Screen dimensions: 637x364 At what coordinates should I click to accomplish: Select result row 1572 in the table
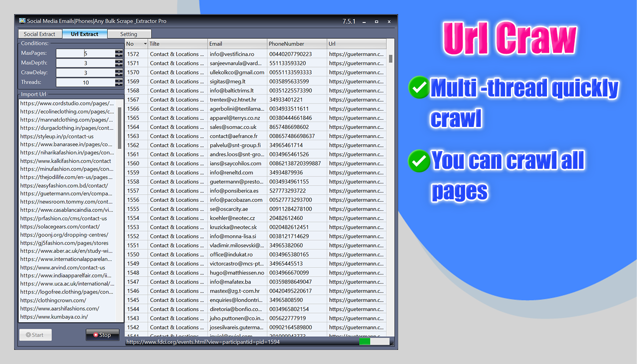point(205,54)
